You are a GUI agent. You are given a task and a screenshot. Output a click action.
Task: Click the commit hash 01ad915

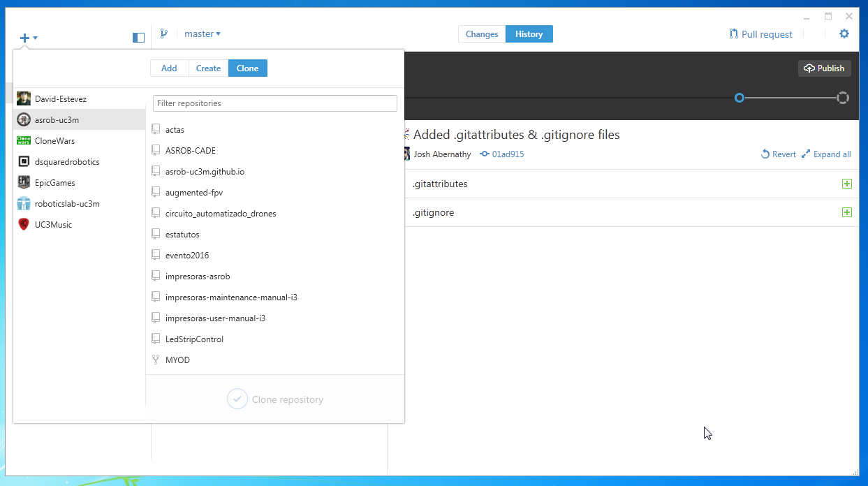point(508,154)
